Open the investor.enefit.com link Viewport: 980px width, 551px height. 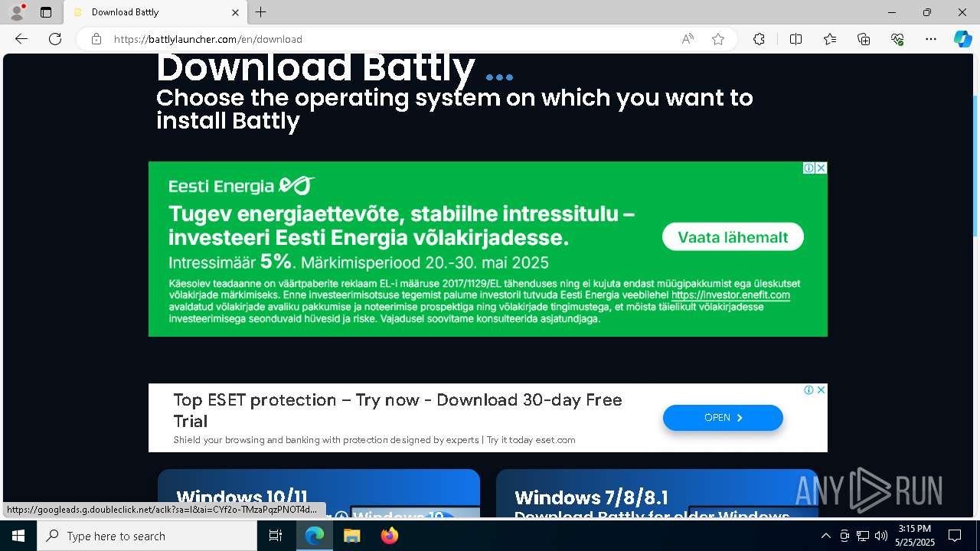730,295
